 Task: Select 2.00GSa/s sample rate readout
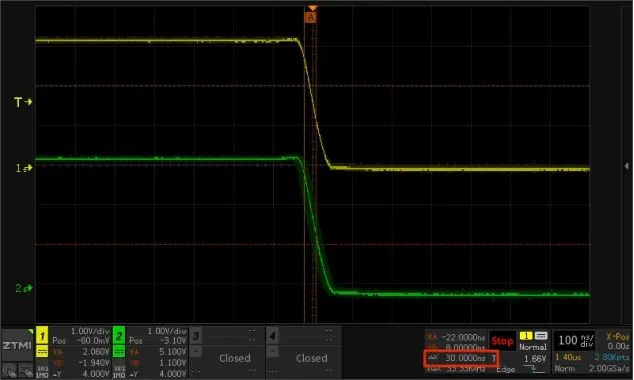609,368
